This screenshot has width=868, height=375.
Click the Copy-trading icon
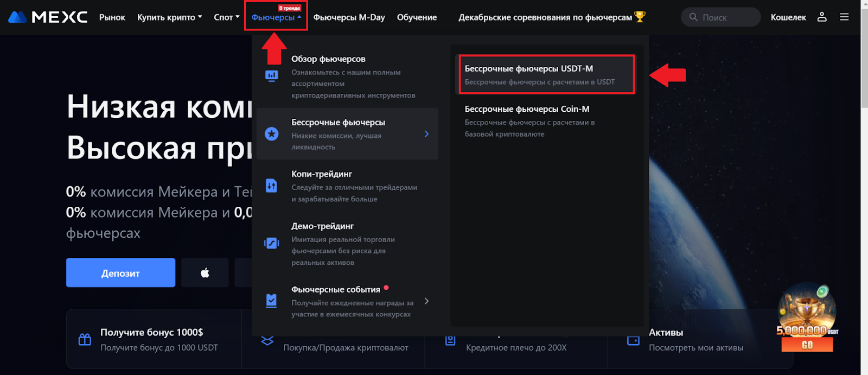point(271,186)
